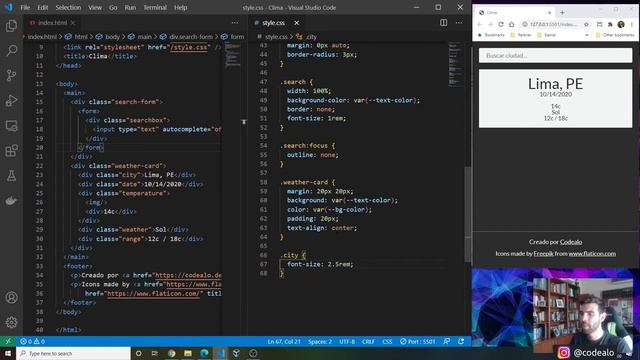This screenshot has width=640, height=360.
Task: Open the Accounts menu in the activity bar
Action: point(11,298)
